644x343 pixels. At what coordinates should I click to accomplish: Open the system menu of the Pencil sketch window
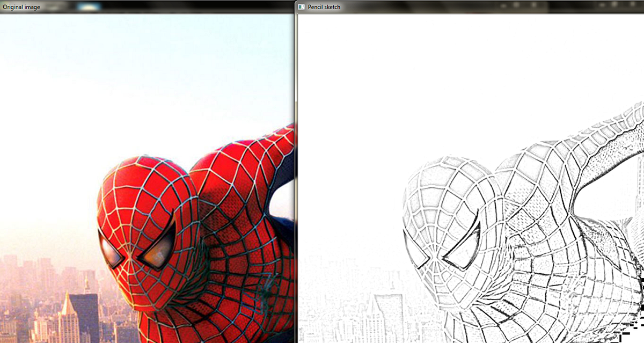tap(301, 7)
